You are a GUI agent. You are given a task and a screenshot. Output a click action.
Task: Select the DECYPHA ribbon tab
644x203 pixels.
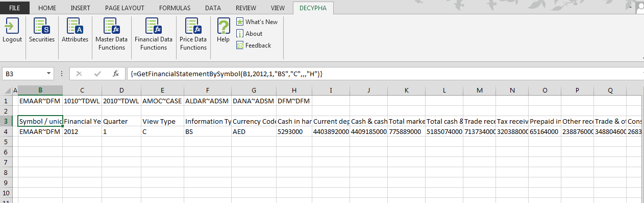314,8
